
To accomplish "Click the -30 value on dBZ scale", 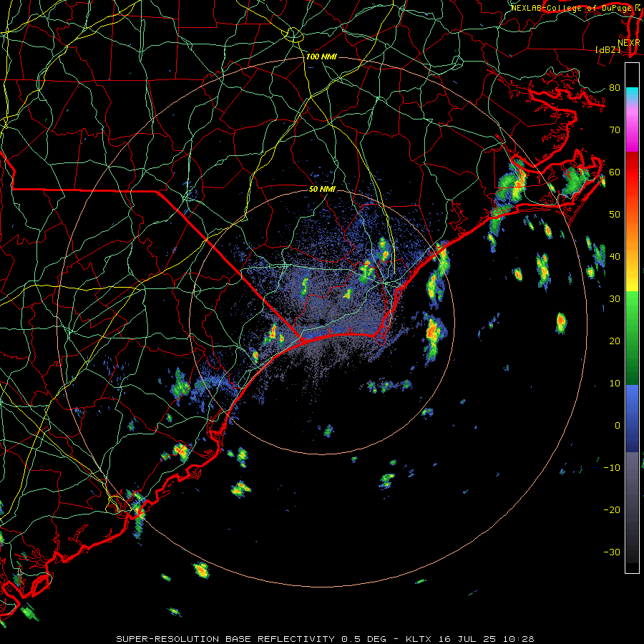I will [612, 552].
